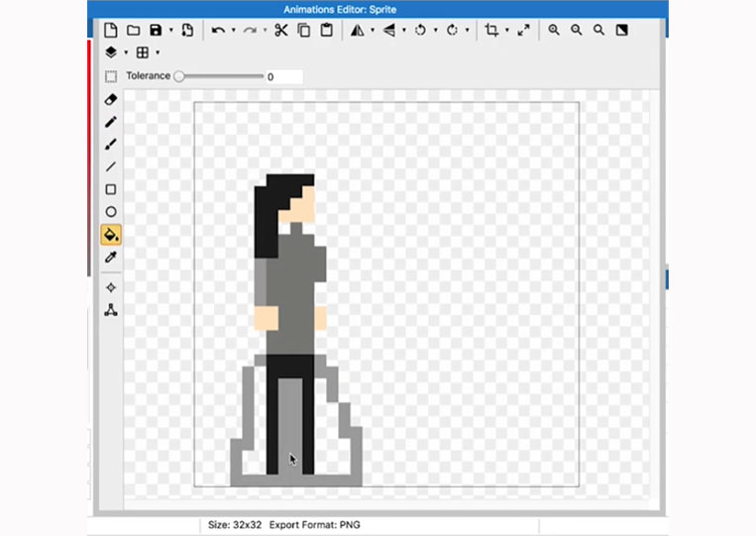The width and height of the screenshot is (756, 536).
Task: Click the Mirror horizontally icon
Action: click(358, 31)
